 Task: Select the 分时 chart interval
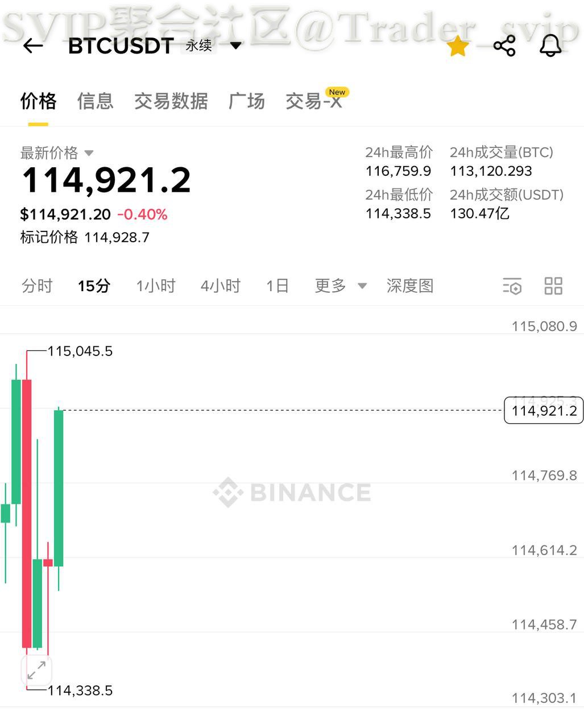(x=37, y=286)
